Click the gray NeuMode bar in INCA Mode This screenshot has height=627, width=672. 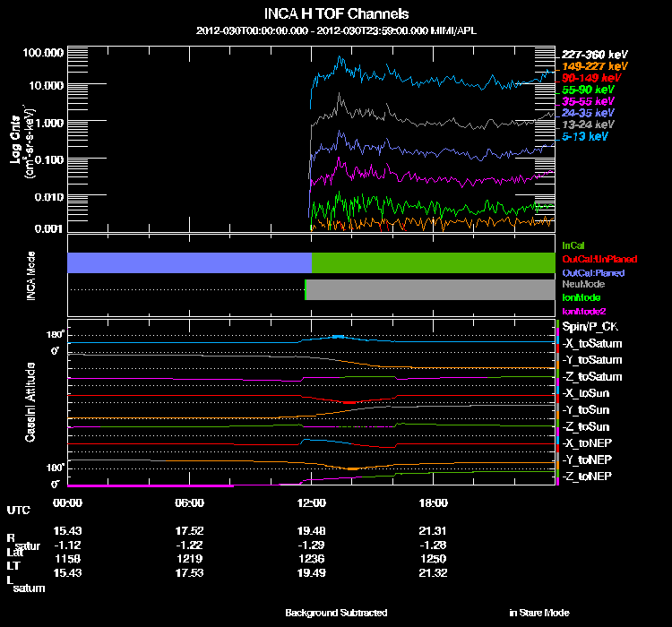tap(430, 289)
